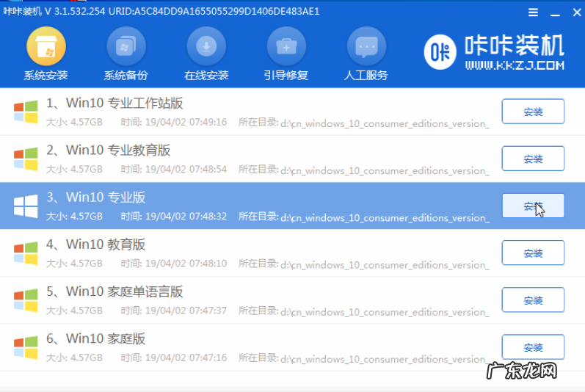Select the title 6、Win10 家庭版
Image resolution: width=585 pixels, height=392 pixels.
click(x=96, y=338)
